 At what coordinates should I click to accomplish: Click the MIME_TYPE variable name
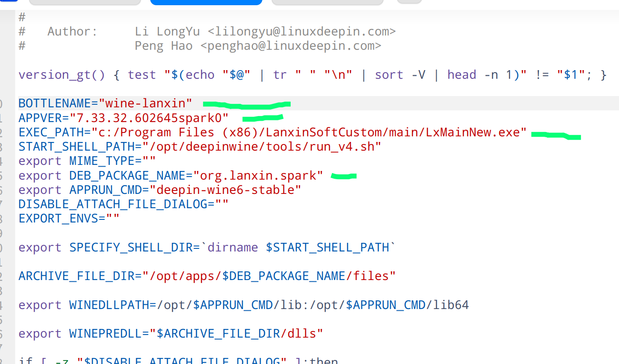102,161
